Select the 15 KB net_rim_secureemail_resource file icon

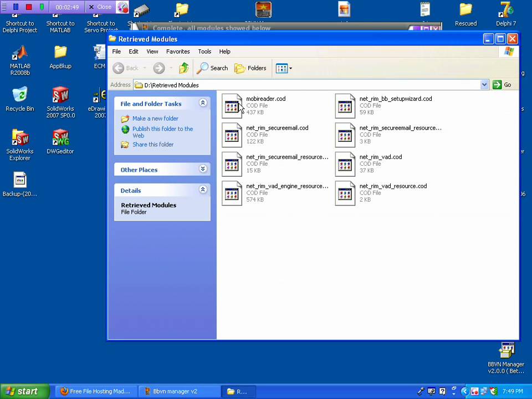coord(232,164)
